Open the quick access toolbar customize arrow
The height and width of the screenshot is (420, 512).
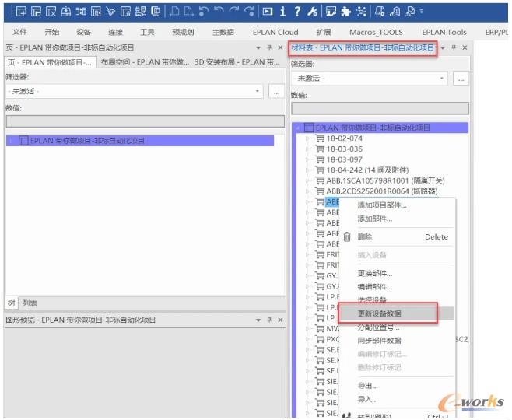pyautogui.click(x=422, y=12)
